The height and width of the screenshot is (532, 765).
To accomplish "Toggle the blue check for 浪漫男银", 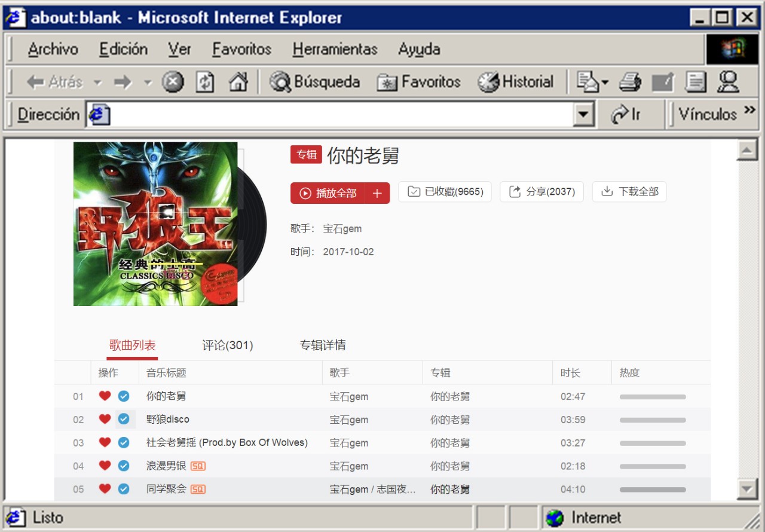I will click(x=124, y=466).
